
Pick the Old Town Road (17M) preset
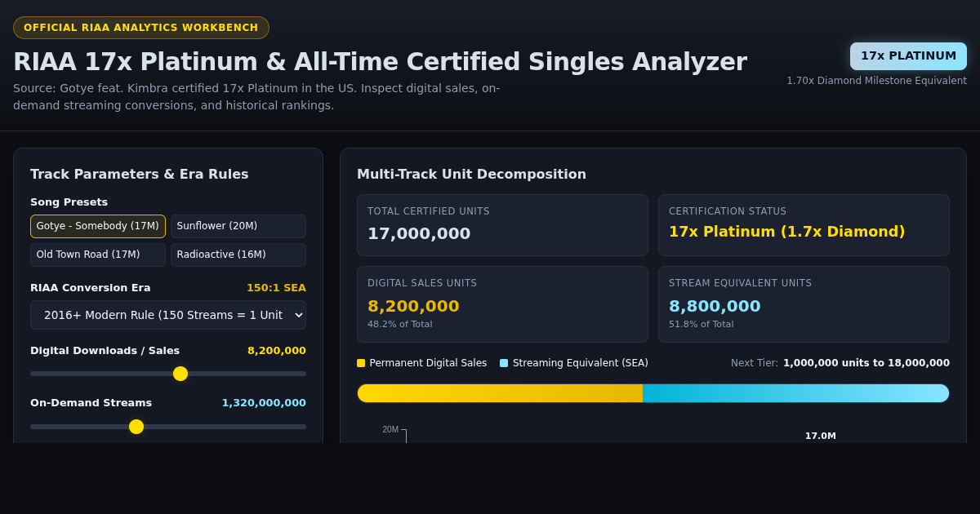pyautogui.click(x=98, y=255)
